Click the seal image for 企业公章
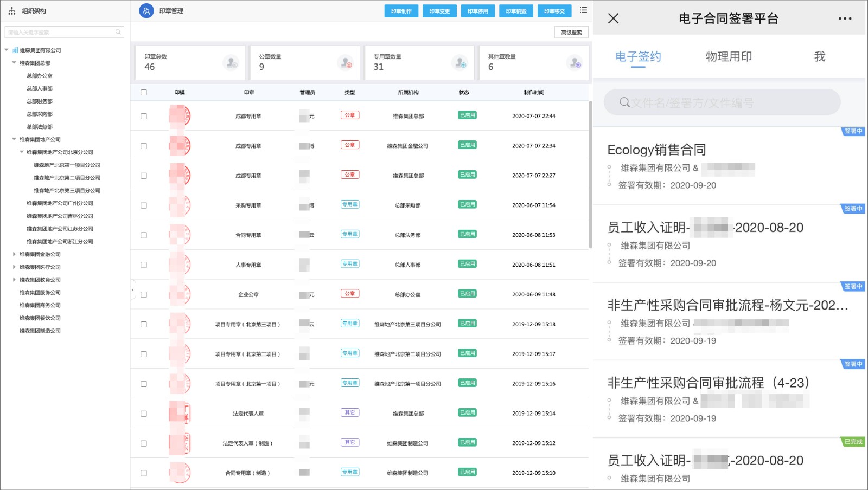The image size is (868, 490). click(x=180, y=295)
